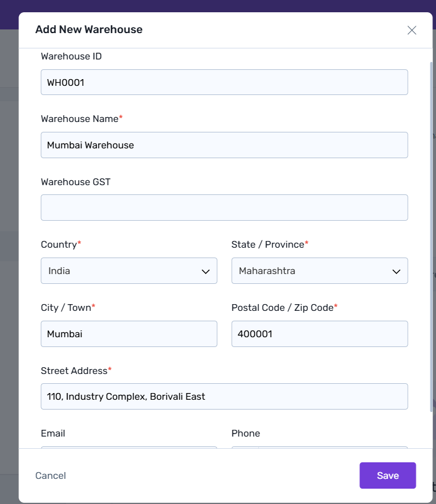Click the chevron arrow beside India
436x504 pixels.
[x=205, y=272]
